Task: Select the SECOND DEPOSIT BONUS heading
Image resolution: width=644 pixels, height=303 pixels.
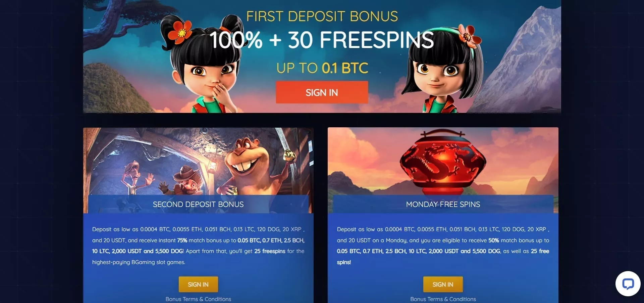Action: 198,204
